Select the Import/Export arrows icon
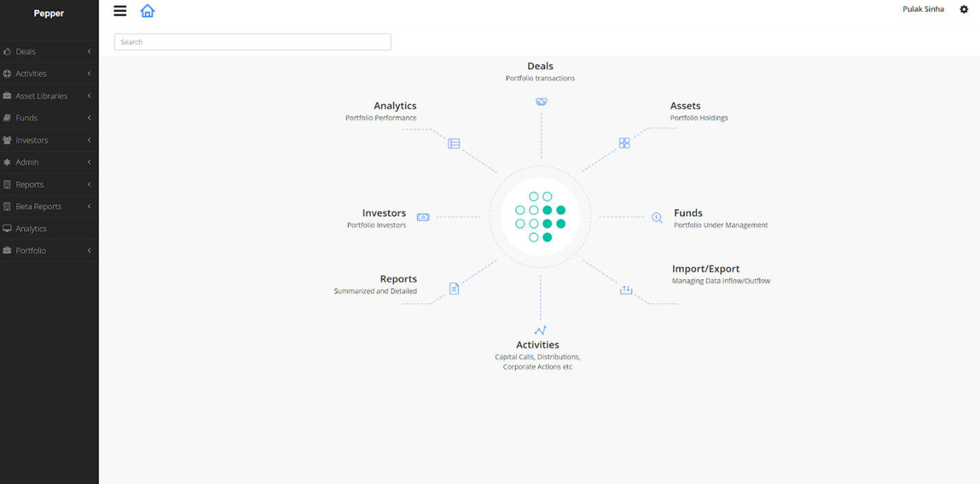 point(626,289)
